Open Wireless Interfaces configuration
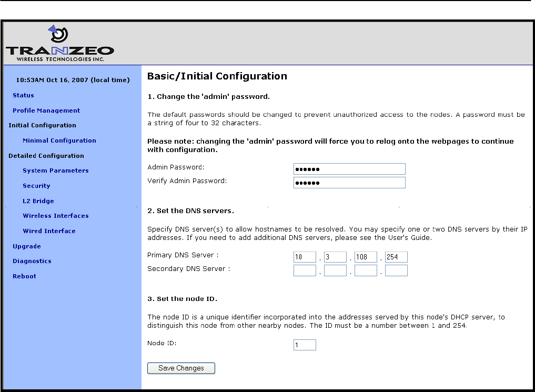 [56, 216]
